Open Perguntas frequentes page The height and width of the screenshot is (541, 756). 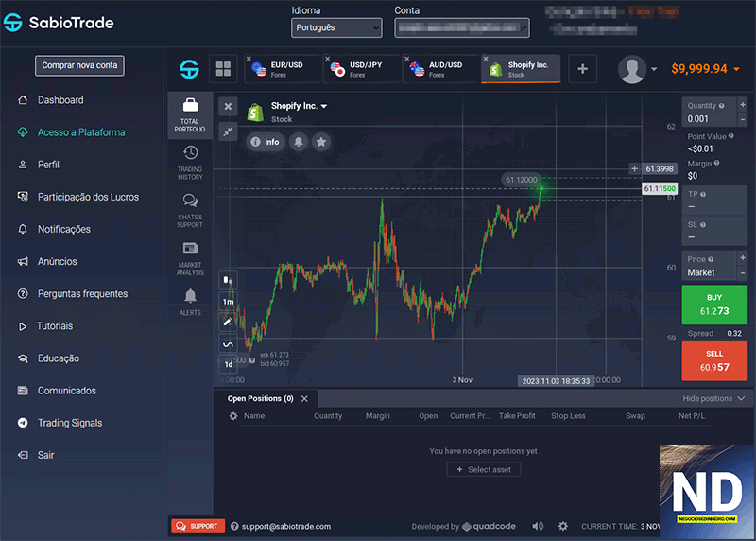pyautogui.click(x=82, y=293)
